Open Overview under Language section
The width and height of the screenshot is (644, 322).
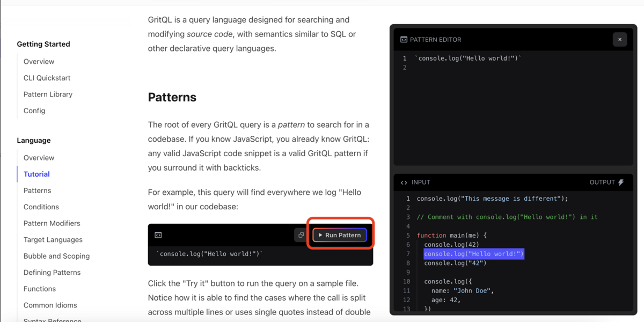(x=39, y=158)
